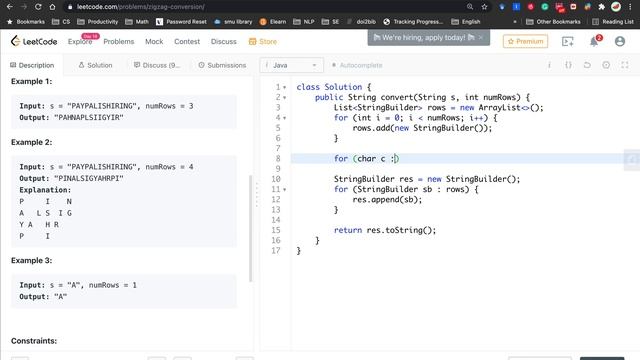
Task: Click 'return res.toString();' code line
Action: [384, 230]
